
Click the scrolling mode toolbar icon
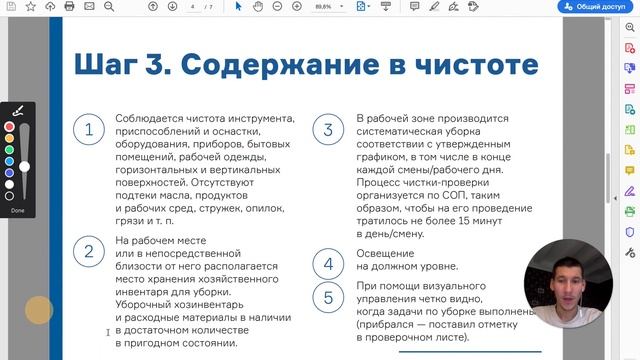[x=386, y=6]
